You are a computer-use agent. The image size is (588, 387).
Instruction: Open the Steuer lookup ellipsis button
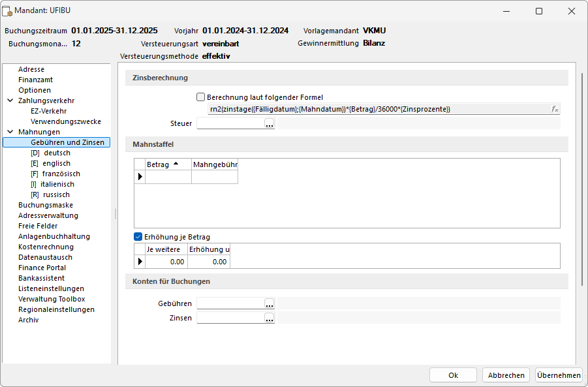[270, 123]
